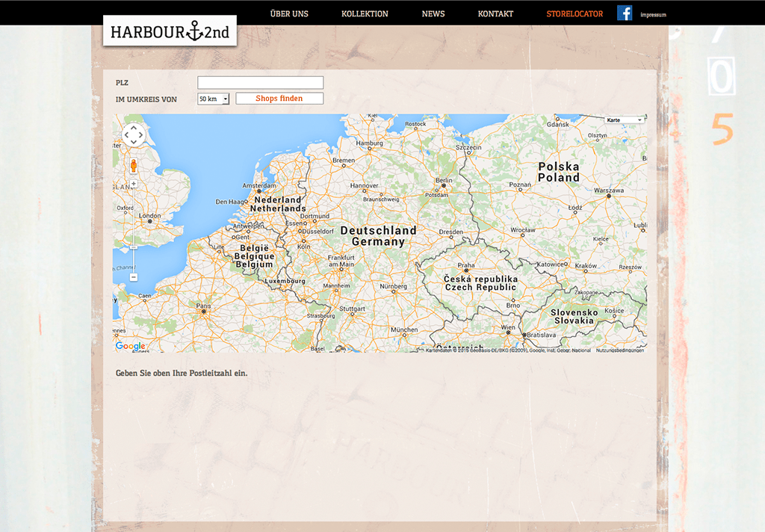Image resolution: width=765 pixels, height=532 pixels.
Task: Click Warszawa on the map
Action: pyautogui.click(x=609, y=191)
